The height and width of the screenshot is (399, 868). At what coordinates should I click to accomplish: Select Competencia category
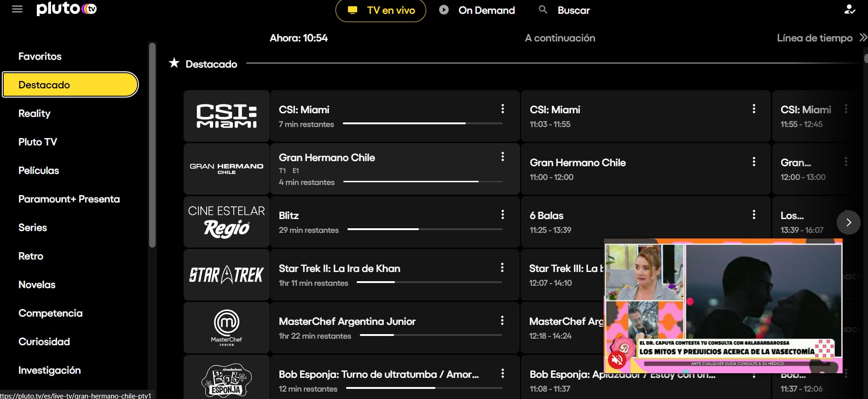click(51, 313)
